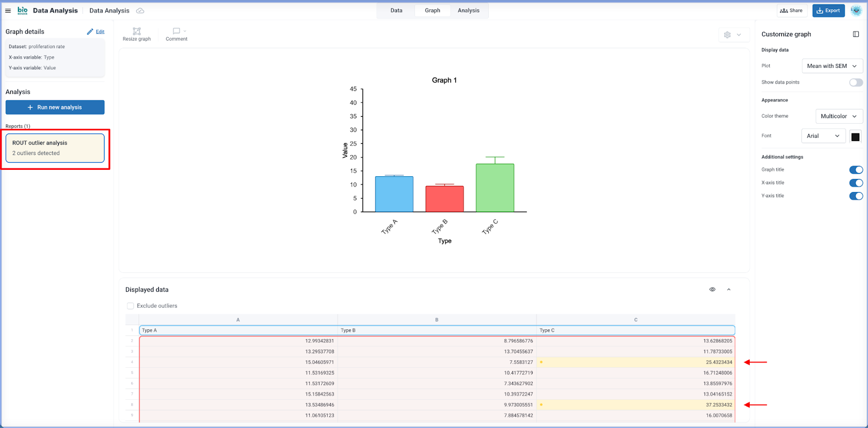This screenshot has width=868, height=428.
Task: Switch to the Analysis tab
Action: (x=468, y=11)
